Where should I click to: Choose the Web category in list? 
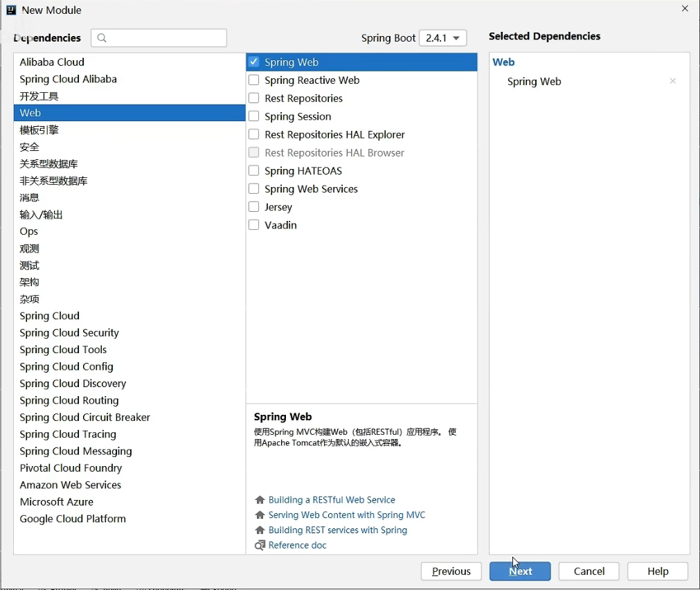click(129, 113)
